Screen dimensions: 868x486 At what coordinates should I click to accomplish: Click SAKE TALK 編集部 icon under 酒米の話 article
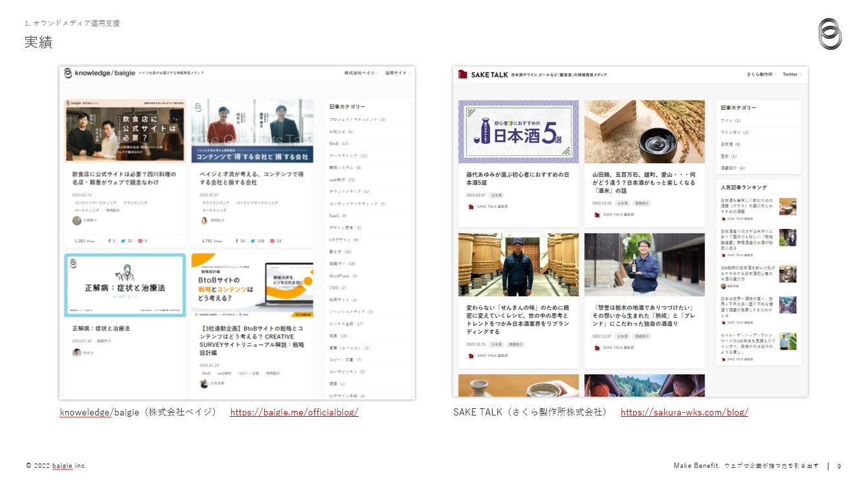(x=597, y=214)
